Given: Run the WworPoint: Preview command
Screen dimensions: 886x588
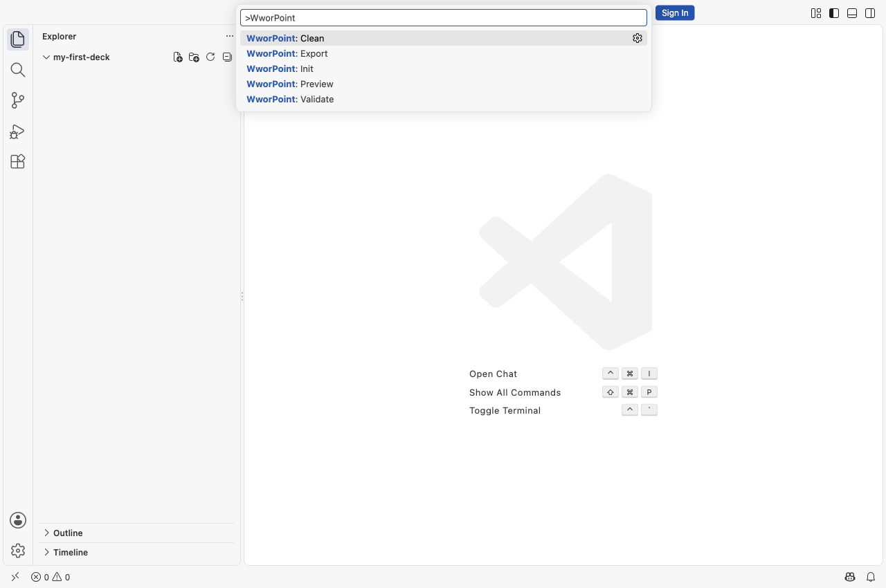Looking at the screenshot, I should [x=443, y=84].
